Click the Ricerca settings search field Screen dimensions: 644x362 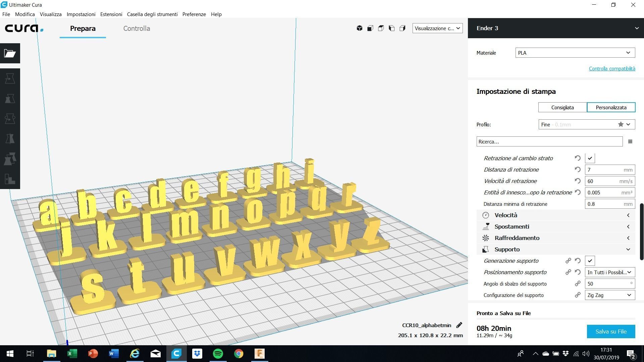pyautogui.click(x=549, y=141)
